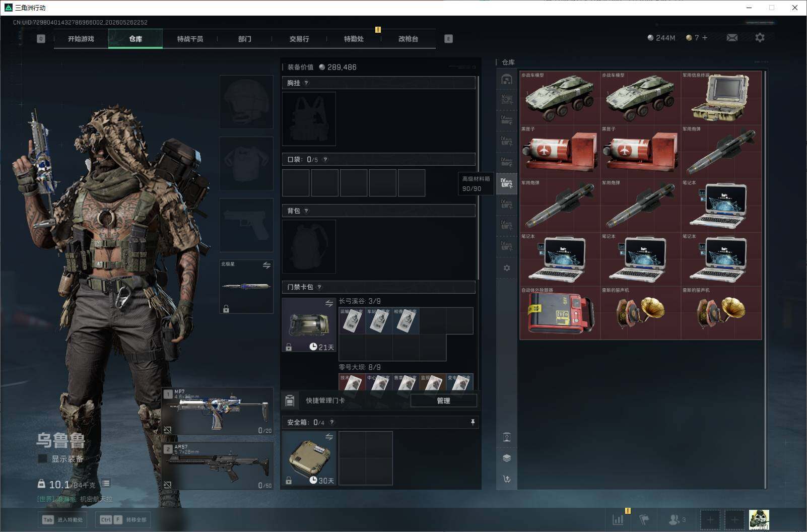
Task: Open the mail envelope icon
Action: click(732, 38)
